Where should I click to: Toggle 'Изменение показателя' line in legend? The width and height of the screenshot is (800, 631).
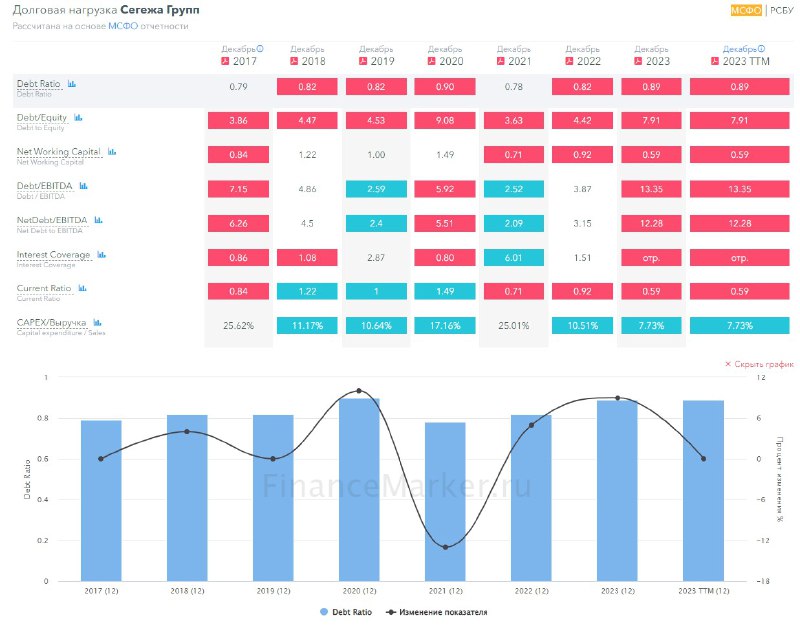click(435, 611)
